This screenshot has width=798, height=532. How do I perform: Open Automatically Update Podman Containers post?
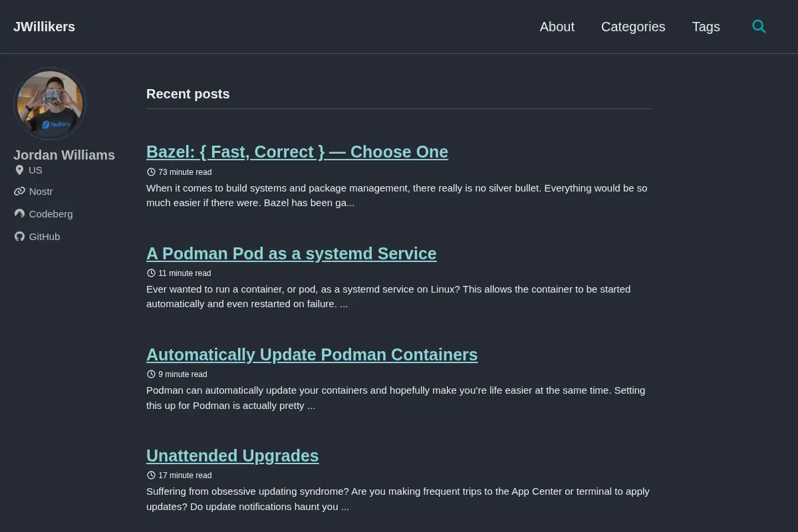point(312,354)
